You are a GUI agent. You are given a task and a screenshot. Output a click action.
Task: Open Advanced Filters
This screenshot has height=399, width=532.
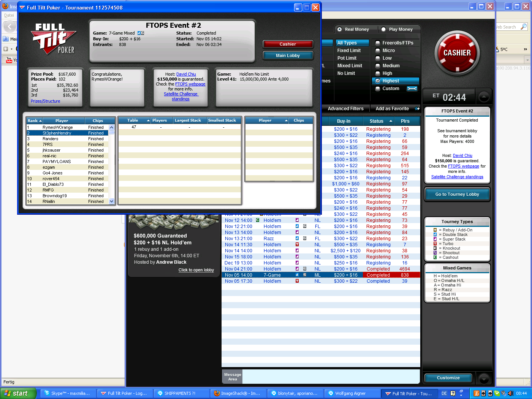[x=345, y=109]
